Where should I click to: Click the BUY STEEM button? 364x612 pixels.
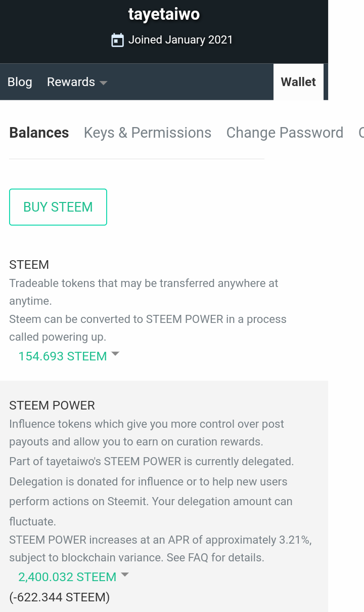(x=58, y=207)
